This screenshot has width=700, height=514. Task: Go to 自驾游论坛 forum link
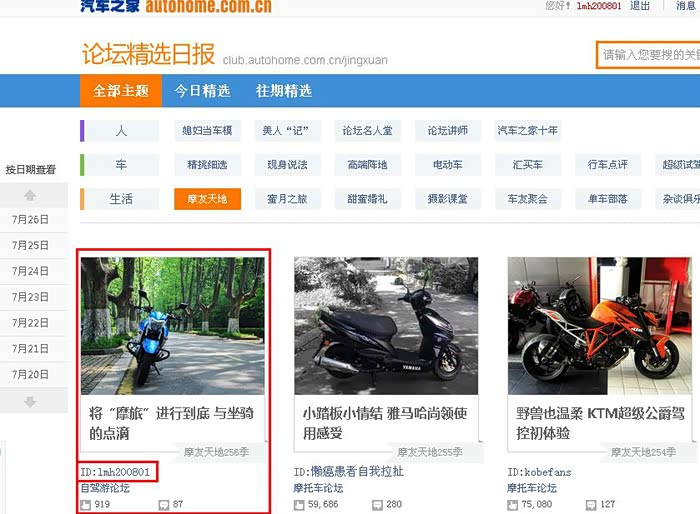pos(105,488)
